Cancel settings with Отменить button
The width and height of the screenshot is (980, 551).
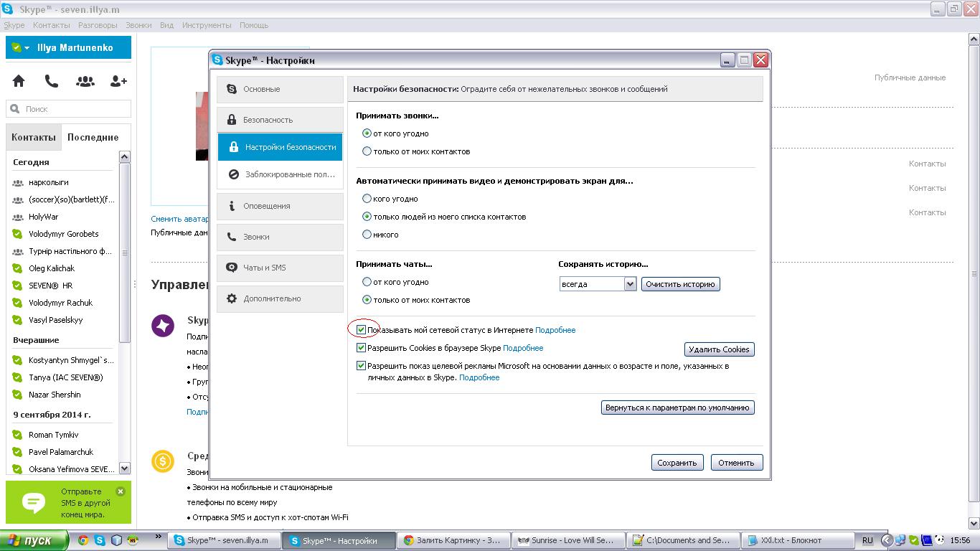pos(737,463)
